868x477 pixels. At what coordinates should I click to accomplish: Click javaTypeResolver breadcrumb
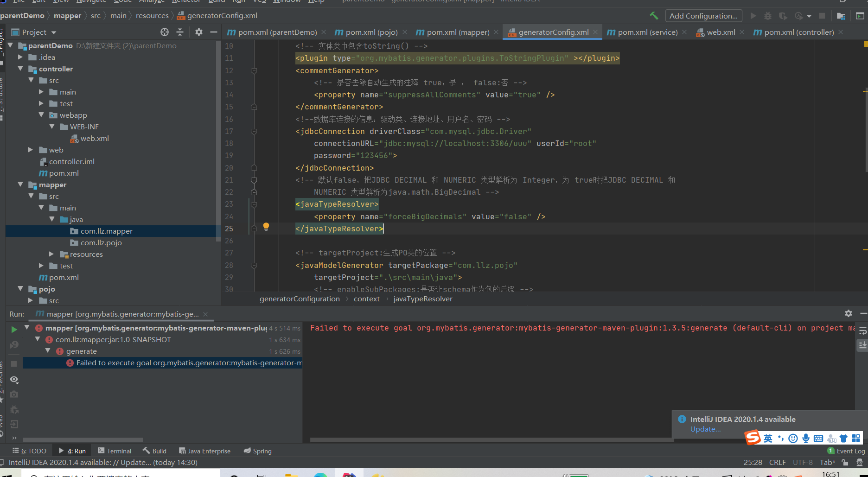point(423,299)
